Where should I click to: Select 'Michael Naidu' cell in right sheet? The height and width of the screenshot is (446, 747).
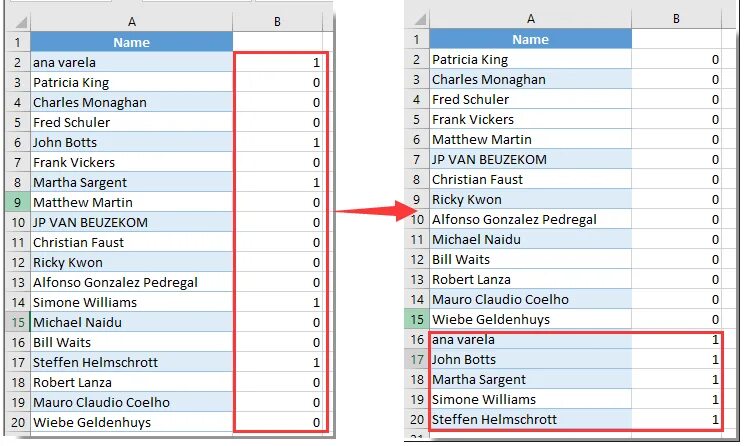point(530,239)
